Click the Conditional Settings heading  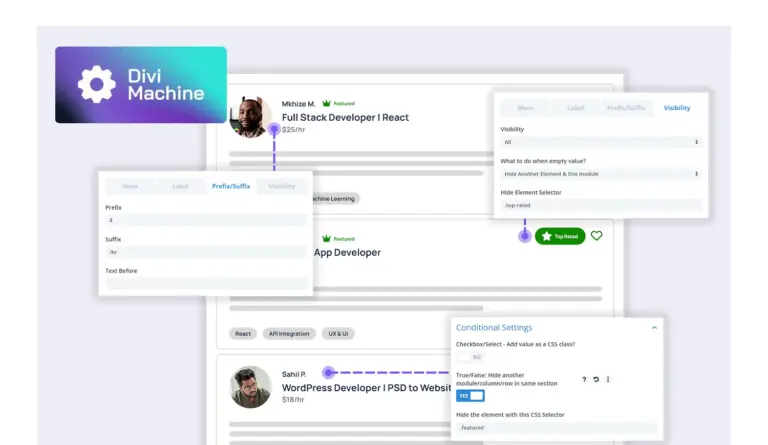494,328
